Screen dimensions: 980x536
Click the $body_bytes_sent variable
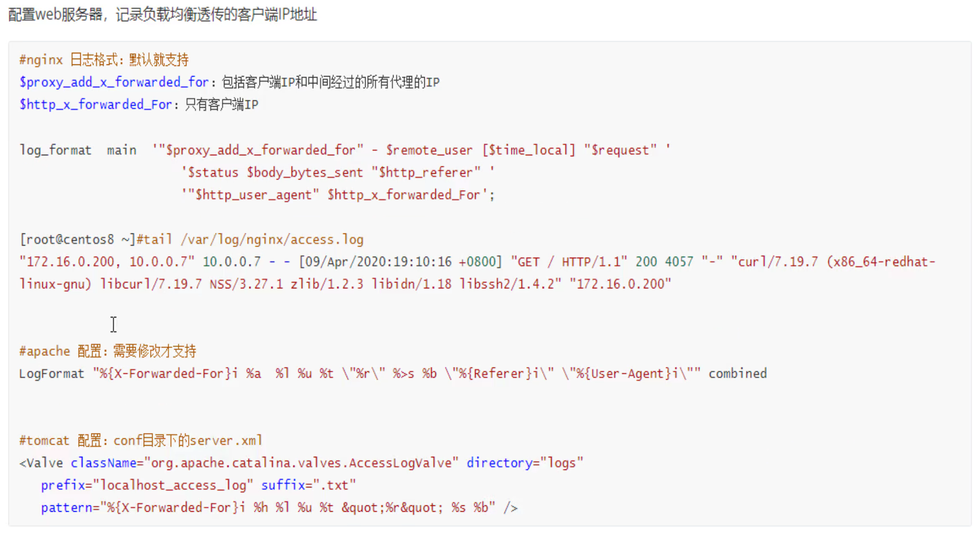[x=304, y=173]
